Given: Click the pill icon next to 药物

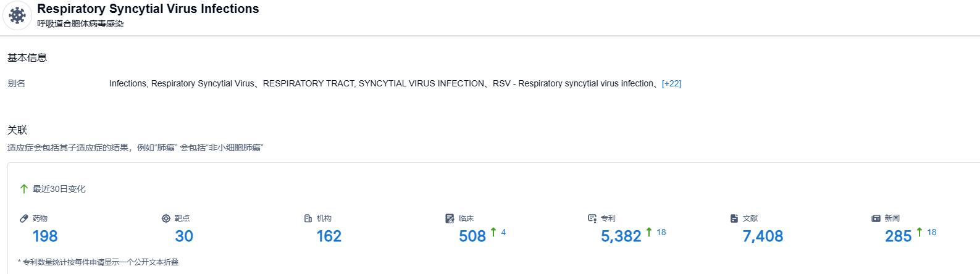Looking at the screenshot, I should click(x=24, y=218).
